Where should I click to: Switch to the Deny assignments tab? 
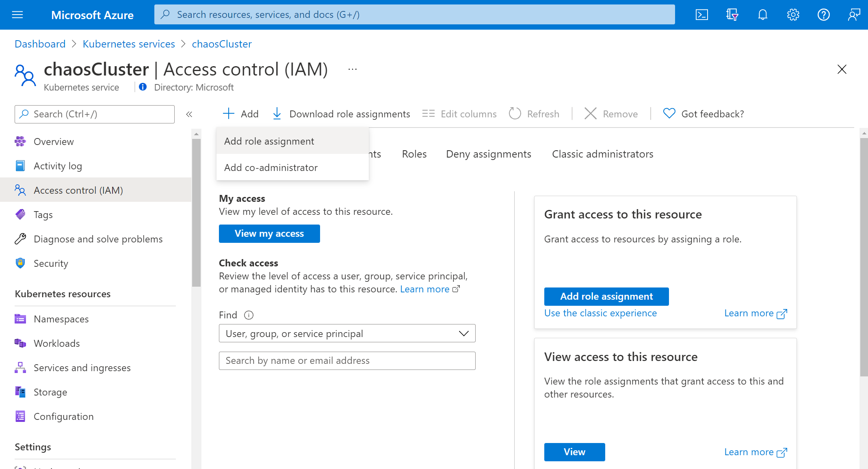coord(489,153)
